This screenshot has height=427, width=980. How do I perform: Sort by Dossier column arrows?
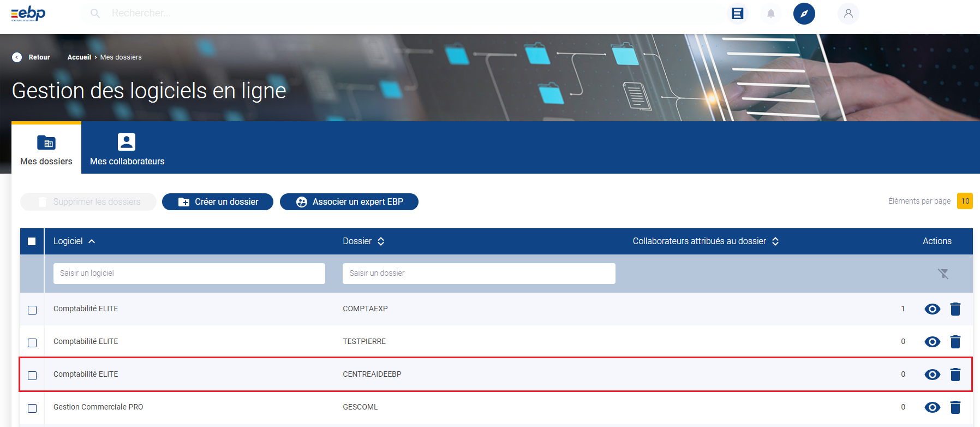click(381, 241)
